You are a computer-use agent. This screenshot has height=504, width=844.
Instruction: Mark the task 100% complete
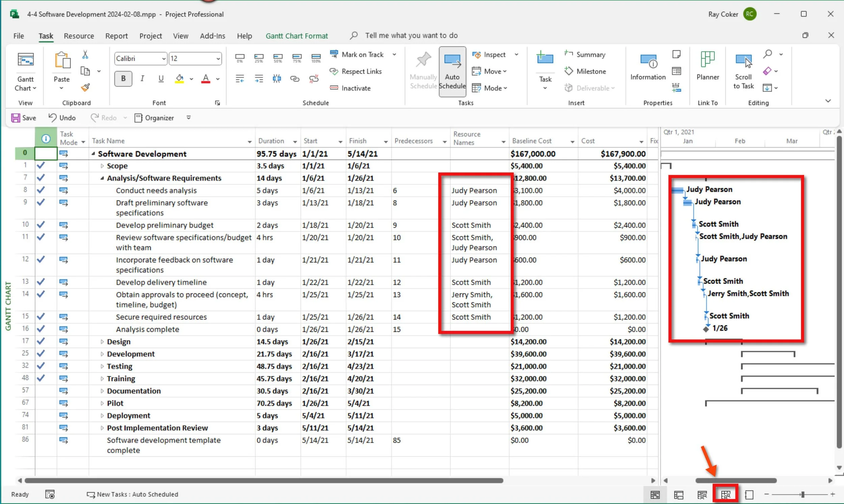tap(316, 58)
